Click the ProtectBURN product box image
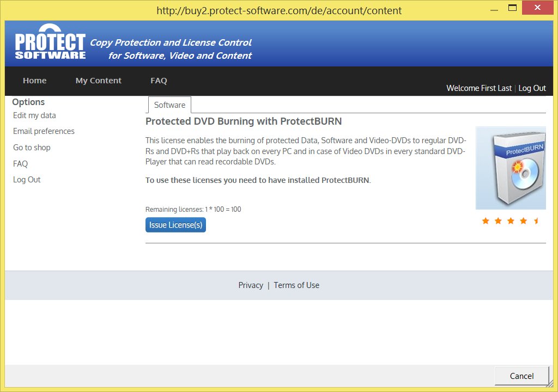This screenshot has width=558, height=392. click(511, 168)
